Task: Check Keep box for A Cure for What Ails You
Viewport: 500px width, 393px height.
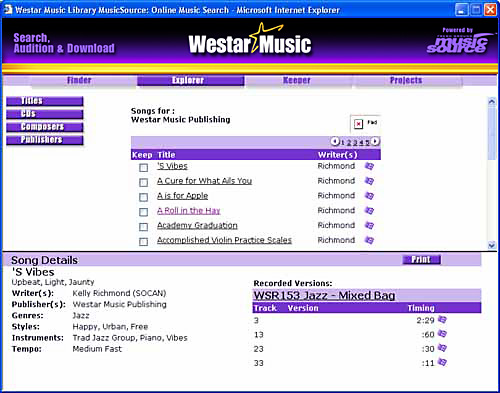Action: pyautogui.click(x=143, y=182)
